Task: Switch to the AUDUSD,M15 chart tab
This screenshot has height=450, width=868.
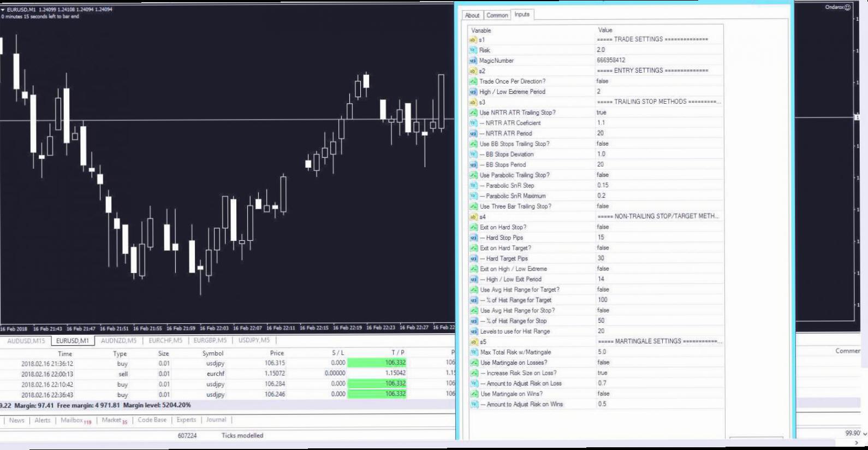Action: 26,341
